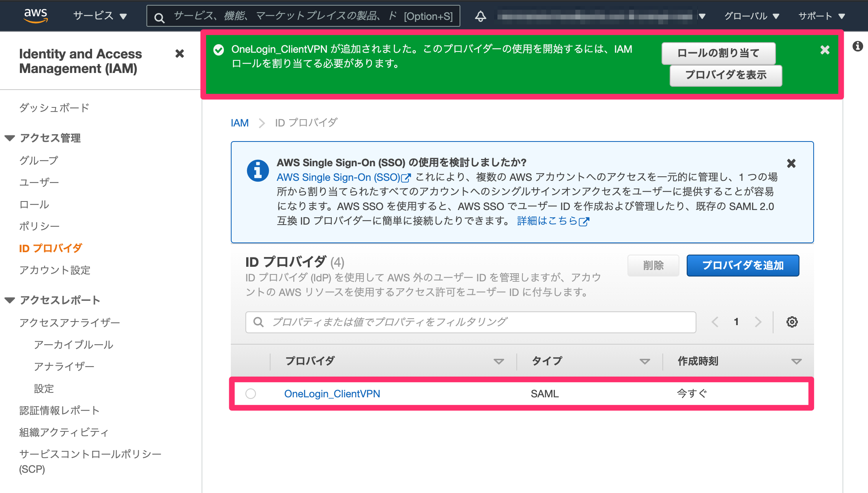The height and width of the screenshot is (493, 868).
Task: Open ポリシー in the sidebar
Action: [39, 226]
